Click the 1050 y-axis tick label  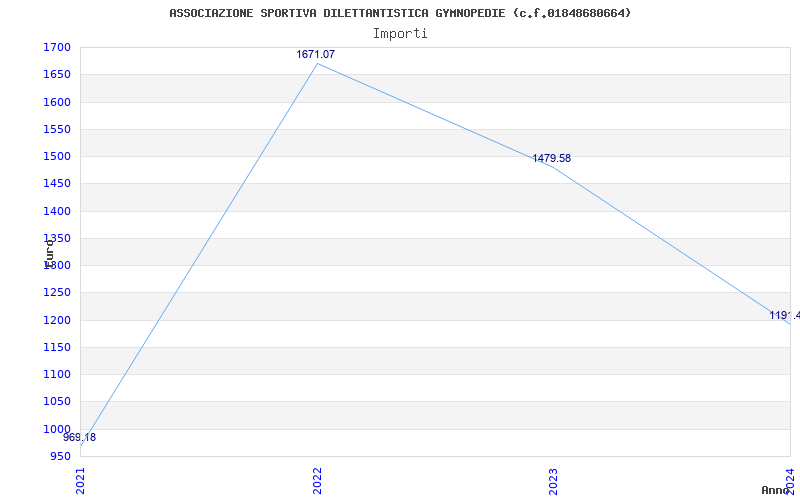pos(57,402)
